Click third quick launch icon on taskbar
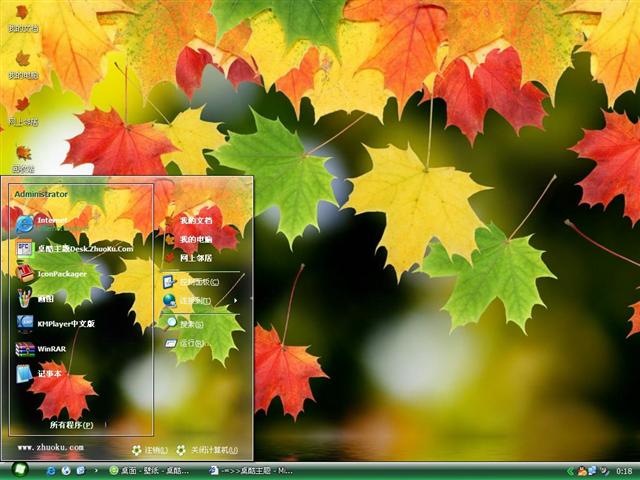Image resolution: width=640 pixels, height=480 pixels. point(81,471)
